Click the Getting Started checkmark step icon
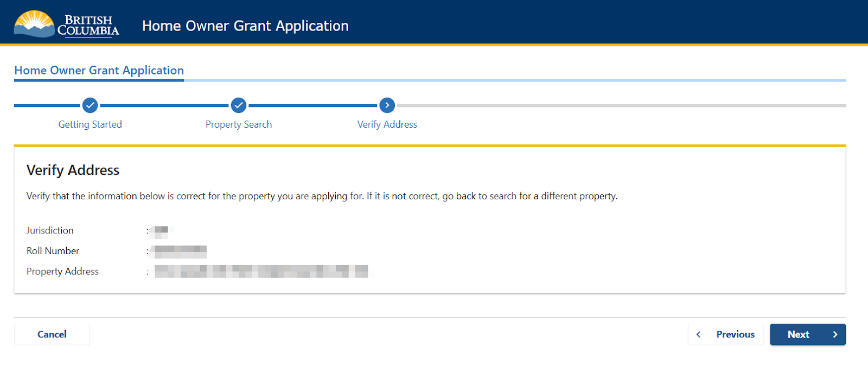The height and width of the screenshot is (384, 868). [x=90, y=105]
